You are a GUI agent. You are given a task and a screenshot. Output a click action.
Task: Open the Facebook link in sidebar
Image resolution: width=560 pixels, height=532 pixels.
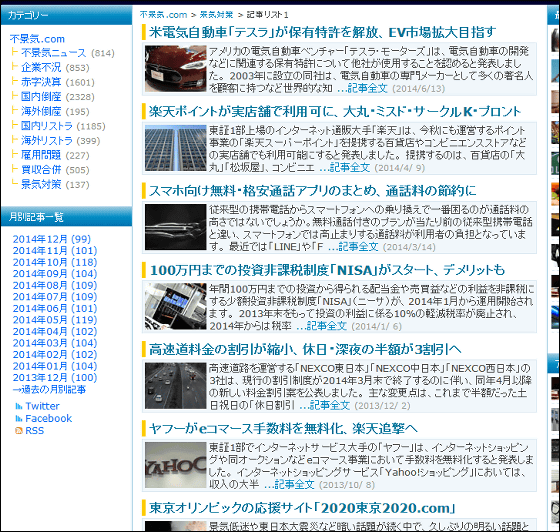click(49, 418)
